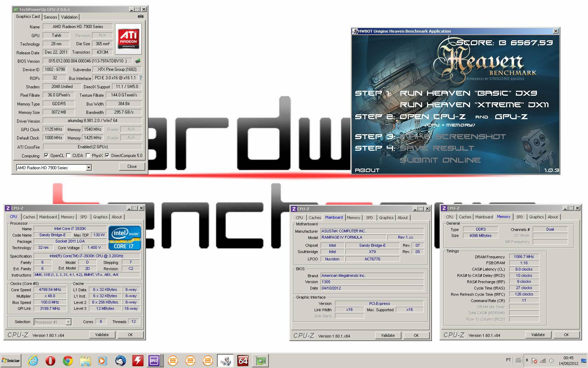
Task: Click the GPU-Z title bar icon
Action: pyautogui.click(x=16, y=9)
